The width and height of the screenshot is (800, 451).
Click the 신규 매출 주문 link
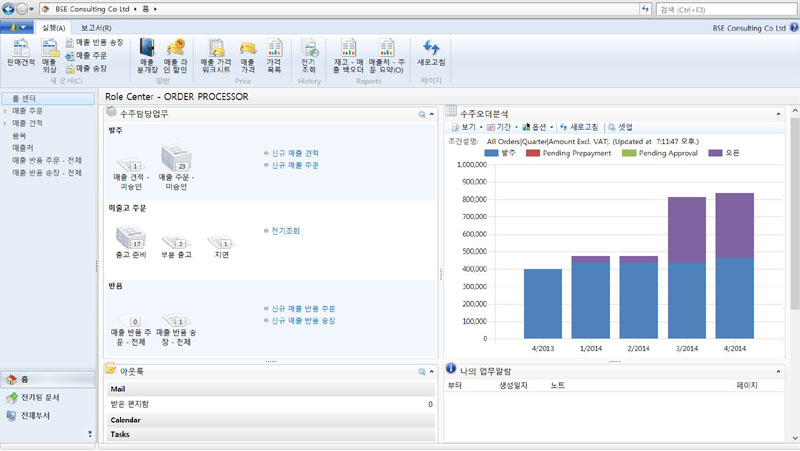click(295, 165)
